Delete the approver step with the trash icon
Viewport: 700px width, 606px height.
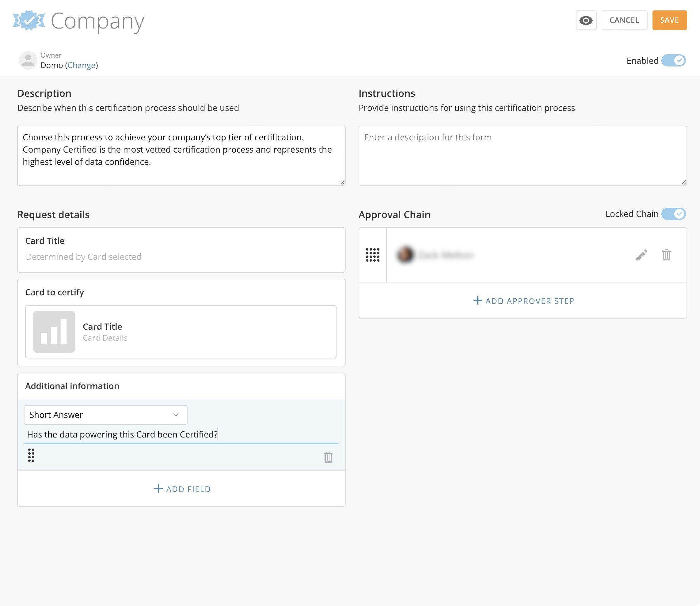666,255
